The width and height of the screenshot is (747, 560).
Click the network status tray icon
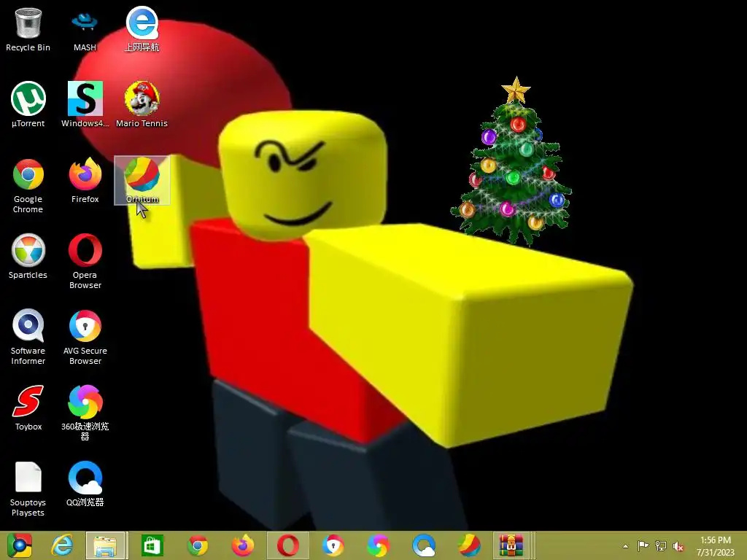tap(661, 545)
